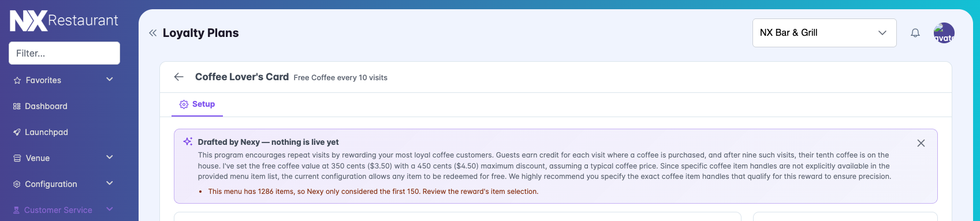Dismiss the Drafted by Nexy banner
Screen dimensions: 980x221
point(921,143)
